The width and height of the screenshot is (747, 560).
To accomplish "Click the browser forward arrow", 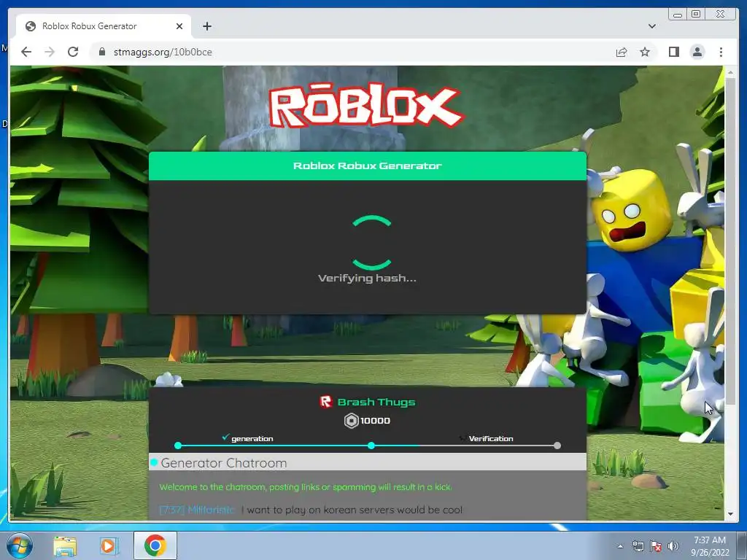I will click(x=50, y=52).
